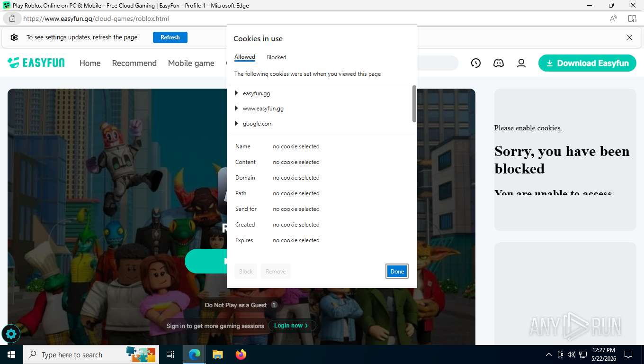Select the www.easyfun.gg domain text

(x=263, y=109)
